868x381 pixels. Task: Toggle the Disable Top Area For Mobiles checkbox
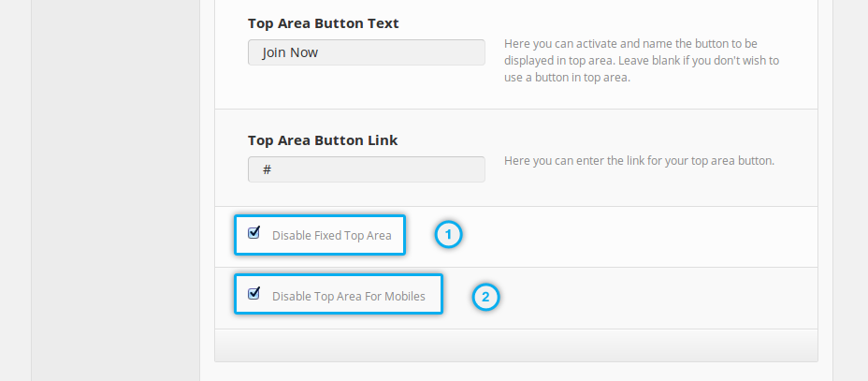point(253,294)
